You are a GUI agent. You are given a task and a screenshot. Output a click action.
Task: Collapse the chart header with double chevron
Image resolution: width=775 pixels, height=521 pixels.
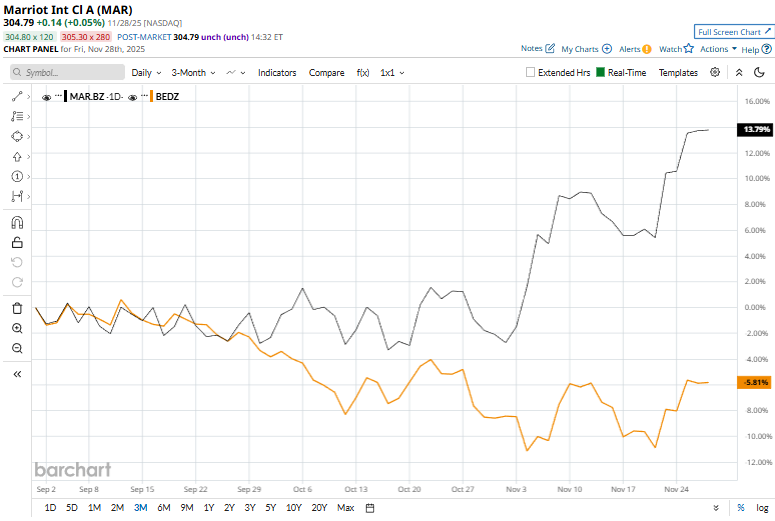coord(739,73)
